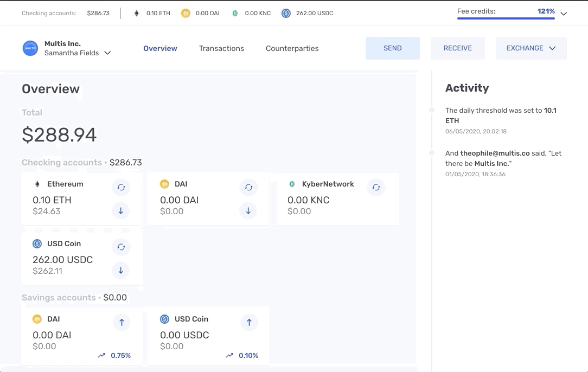This screenshot has height=372, width=588.
Task: Click the 0.00 KNC card balance
Action: tap(309, 200)
